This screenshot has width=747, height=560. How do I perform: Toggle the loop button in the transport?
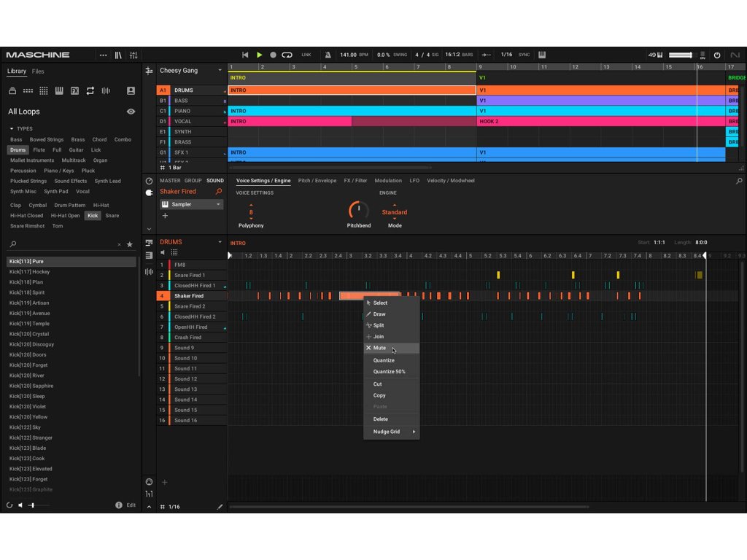click(x=287, y=55)
